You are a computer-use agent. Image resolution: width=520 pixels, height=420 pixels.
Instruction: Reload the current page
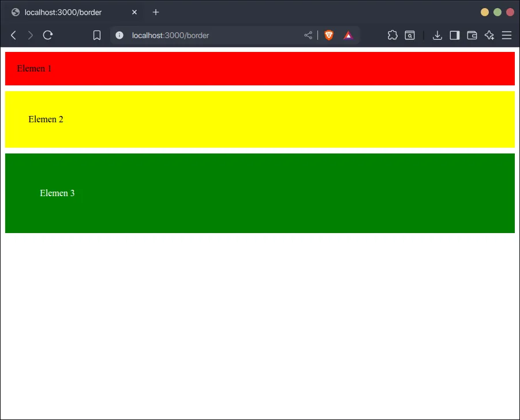click(x=48, y=35)
